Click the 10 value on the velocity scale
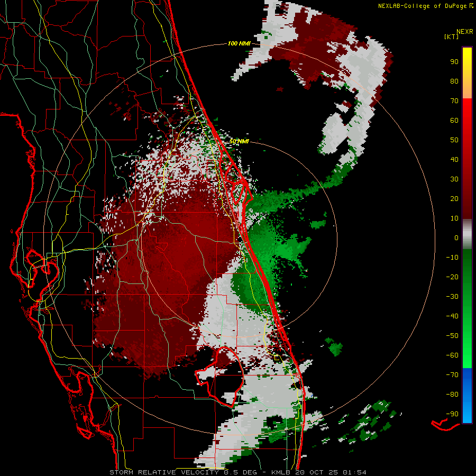Viewport: 476px width, 476px height. pyautogui.click(x=454, y=218)
